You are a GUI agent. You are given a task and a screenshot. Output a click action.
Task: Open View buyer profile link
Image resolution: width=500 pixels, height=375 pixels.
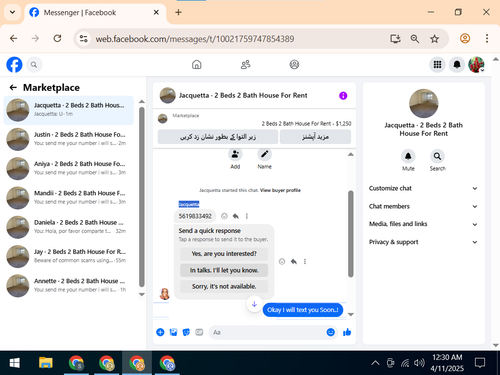[280, 190]
